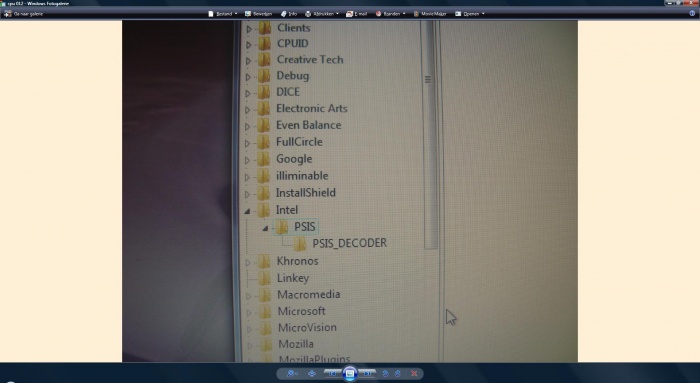700x383 pixels.
Task: Open the Afdrukken dropdown
Action: tap(321, 14)
